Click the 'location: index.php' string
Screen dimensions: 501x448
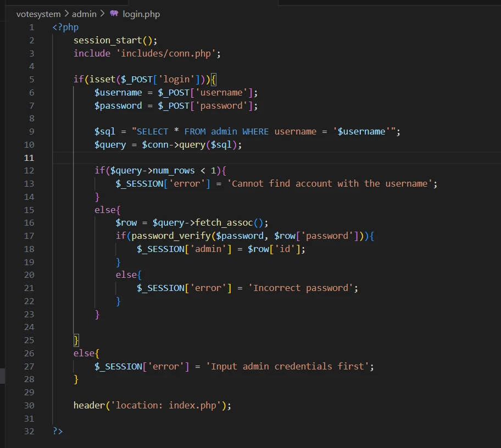166,406
